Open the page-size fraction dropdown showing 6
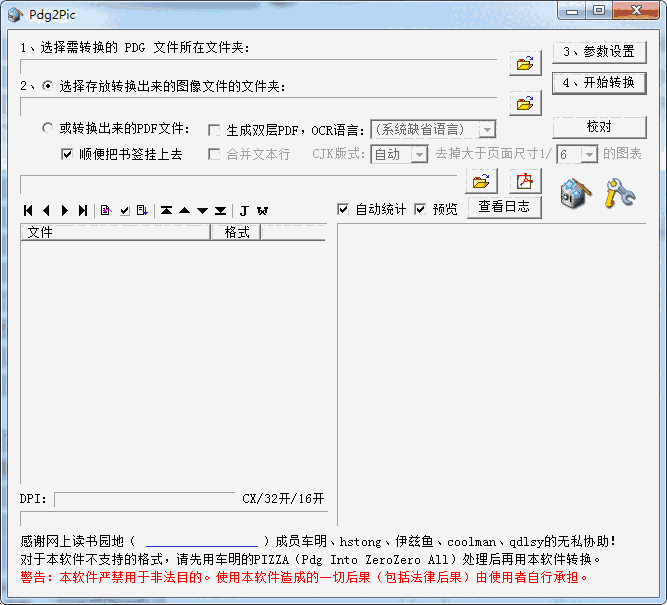Screen dimensions: 667x605 (x=589, y=154)
